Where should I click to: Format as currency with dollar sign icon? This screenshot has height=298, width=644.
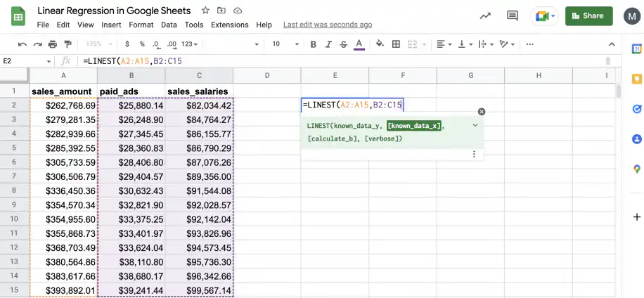tap(127, 44)
